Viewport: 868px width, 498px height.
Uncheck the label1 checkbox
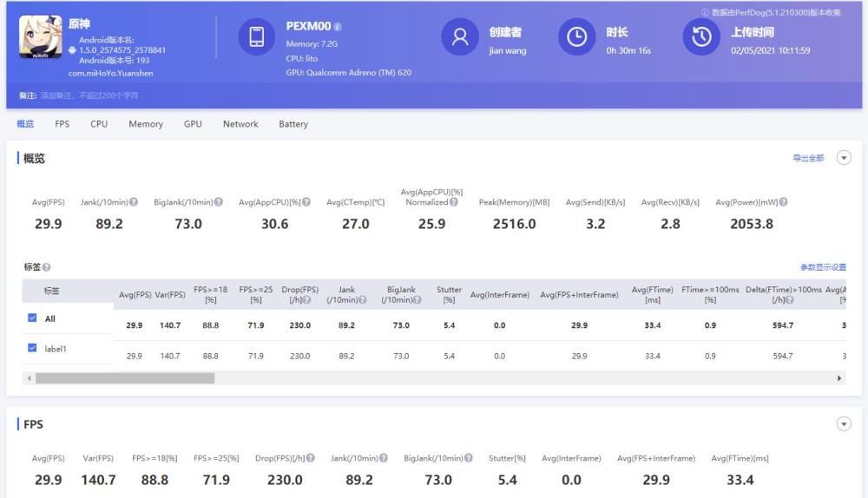point(32,349)
